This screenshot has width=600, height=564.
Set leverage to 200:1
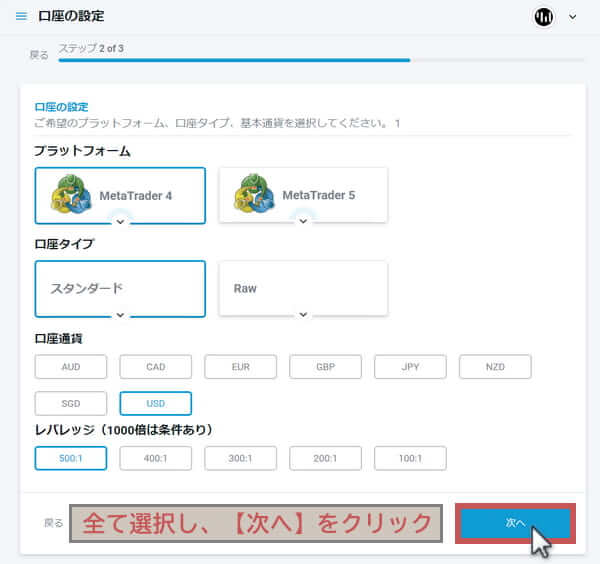(x=326, y=458)
